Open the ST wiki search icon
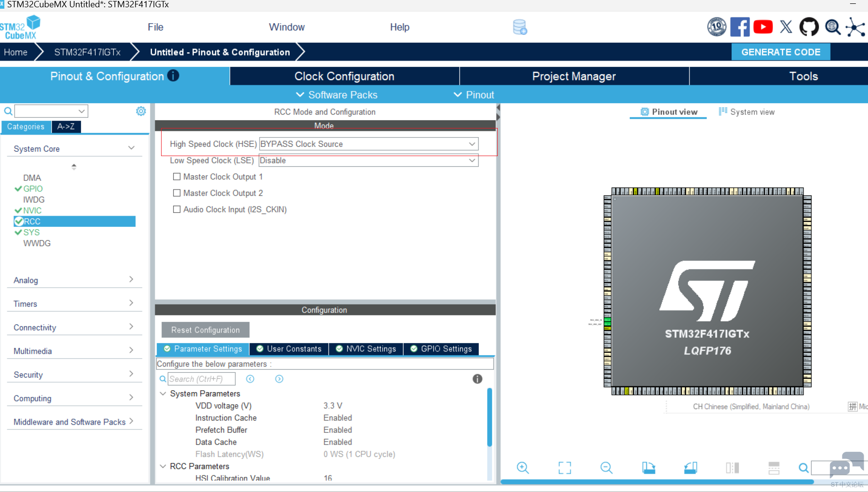Viewport: 868px width, 492px height. tap(833, 27)
